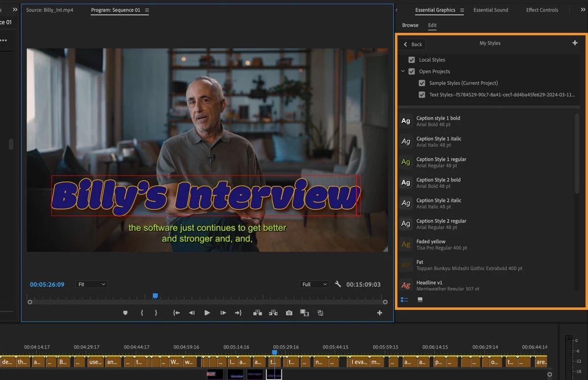
Task: Step forward one frame
Action: 223,313
